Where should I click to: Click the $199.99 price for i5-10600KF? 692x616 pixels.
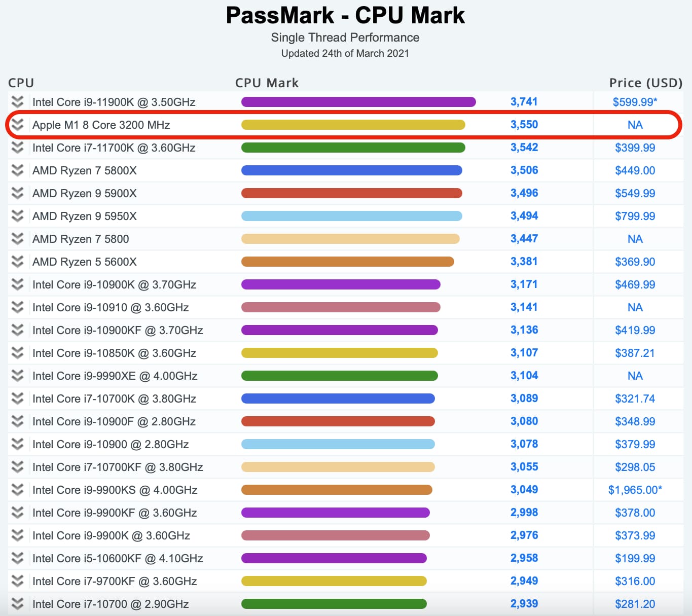click(635, 558)
